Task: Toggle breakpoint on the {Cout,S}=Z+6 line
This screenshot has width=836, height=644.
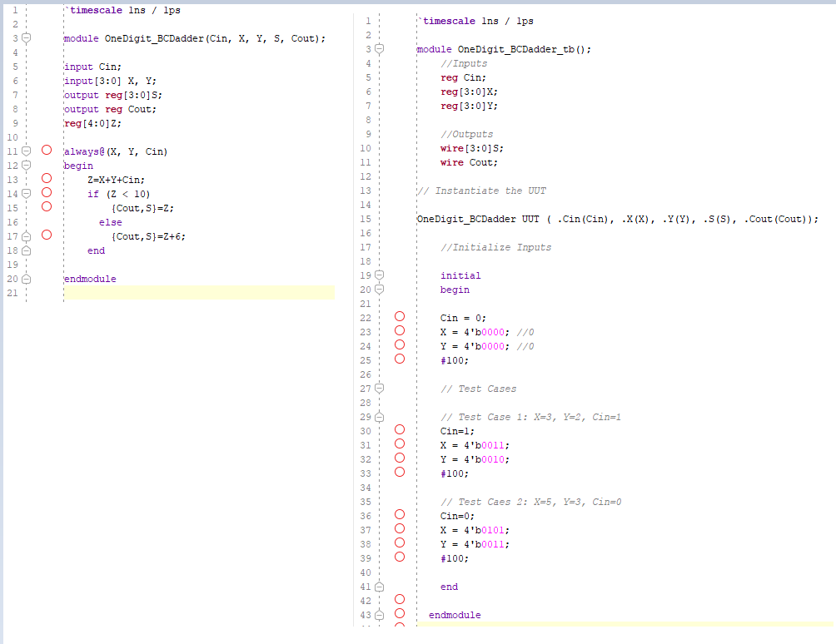Action: click(47, 236)
